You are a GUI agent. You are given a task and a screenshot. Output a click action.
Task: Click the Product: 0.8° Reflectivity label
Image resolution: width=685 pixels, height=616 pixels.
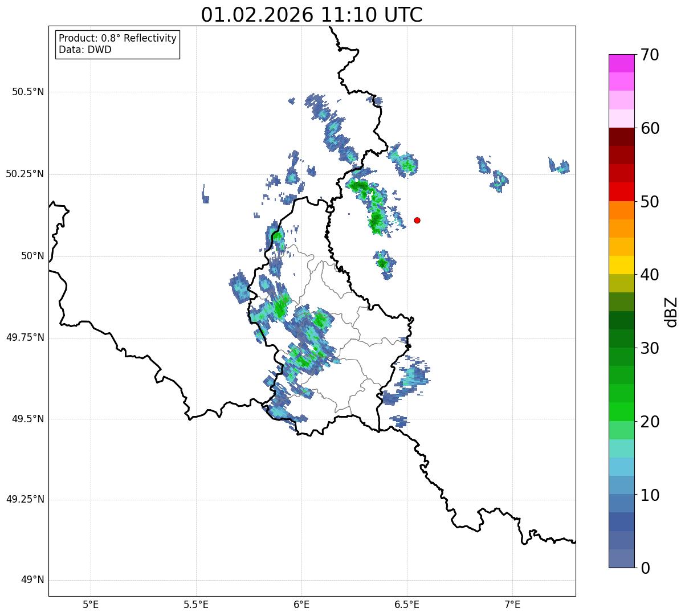118,38
